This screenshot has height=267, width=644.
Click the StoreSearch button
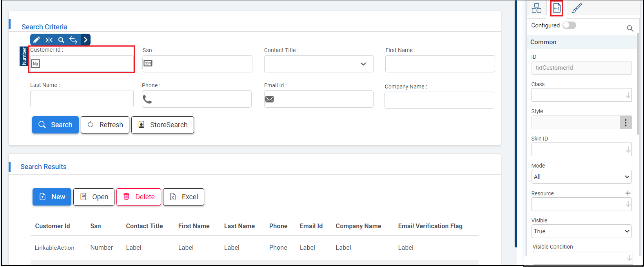[x=163, y=125]
